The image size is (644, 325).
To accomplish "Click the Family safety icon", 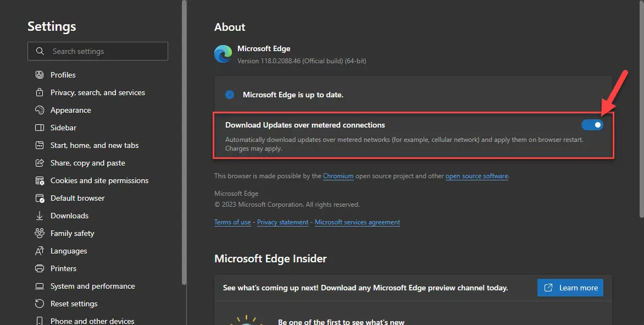I will tap(40, 233).
